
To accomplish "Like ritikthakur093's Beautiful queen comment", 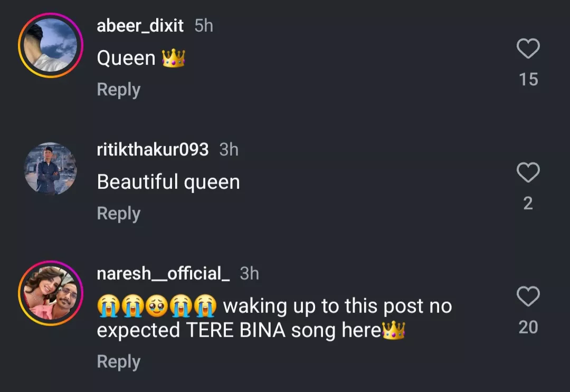I will 528,173.
